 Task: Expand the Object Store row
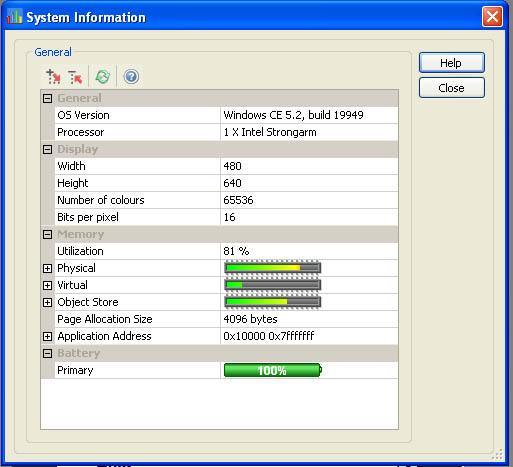(x=47, y=302)
